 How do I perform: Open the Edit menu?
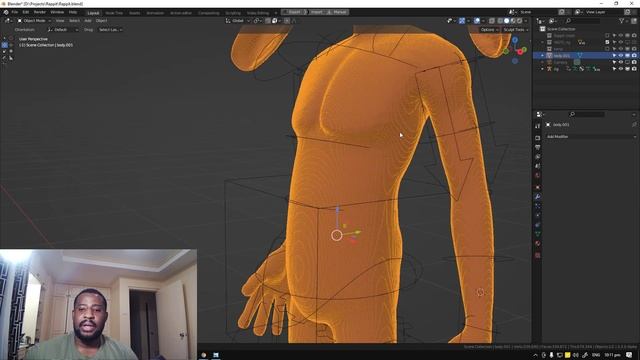click(26, 12)
